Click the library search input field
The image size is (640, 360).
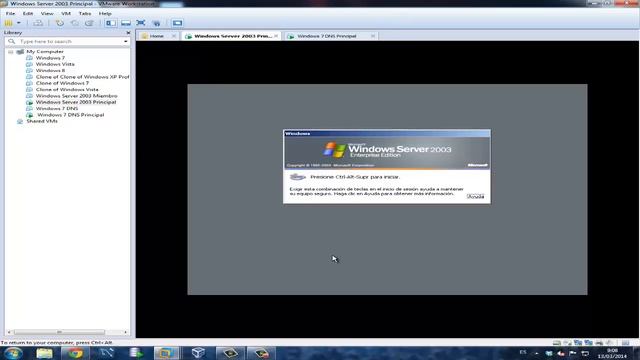(x=67, y=41)
